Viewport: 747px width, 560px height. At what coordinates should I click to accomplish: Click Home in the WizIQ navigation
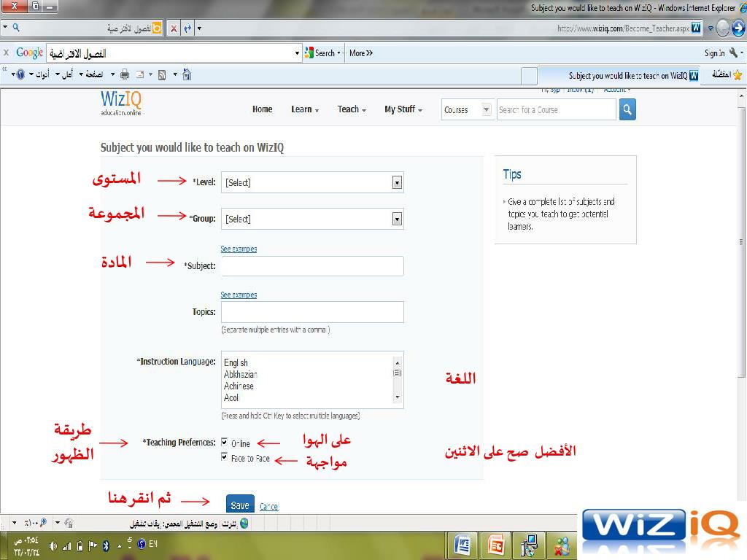pos(263,109)
